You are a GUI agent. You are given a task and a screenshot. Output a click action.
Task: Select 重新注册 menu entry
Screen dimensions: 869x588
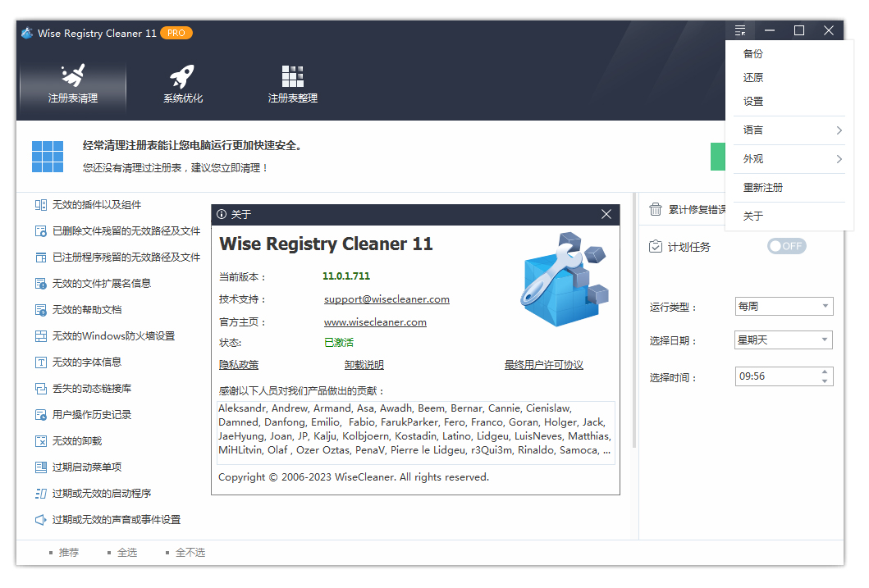tap(762, 188)
